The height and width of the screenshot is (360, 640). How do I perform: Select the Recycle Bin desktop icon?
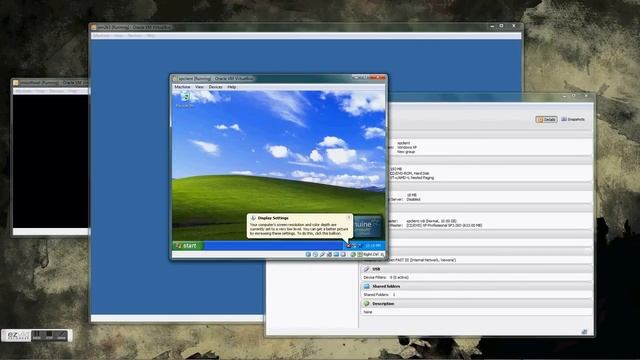(185, 100)
